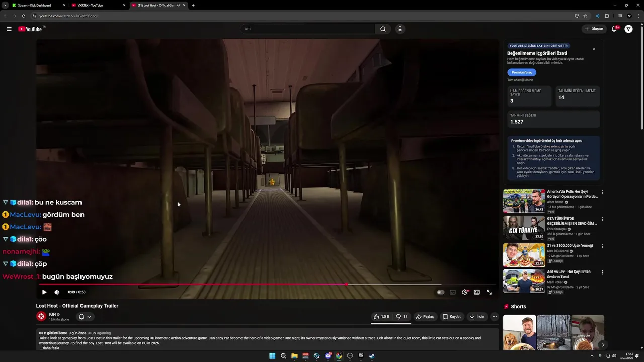Open more actions three-dot menu below video
This screenshot has width=644, height=362.
click(495, 317)
